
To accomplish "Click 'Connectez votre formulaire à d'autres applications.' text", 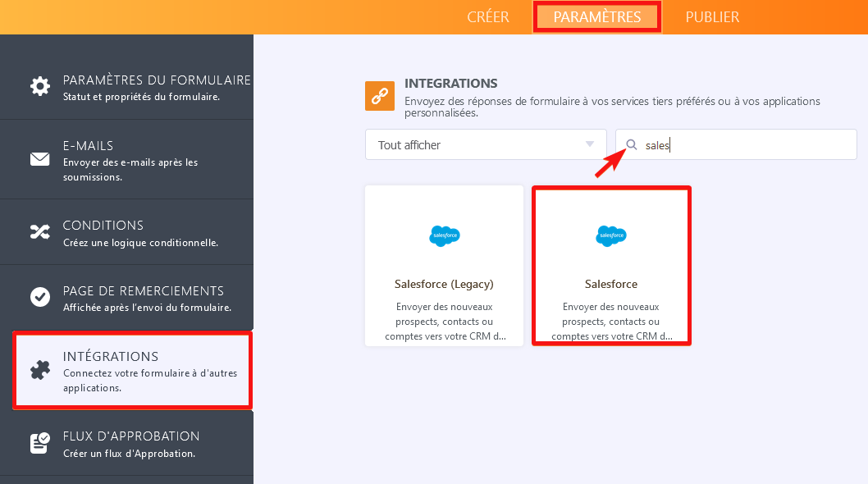I will point(150,381).
